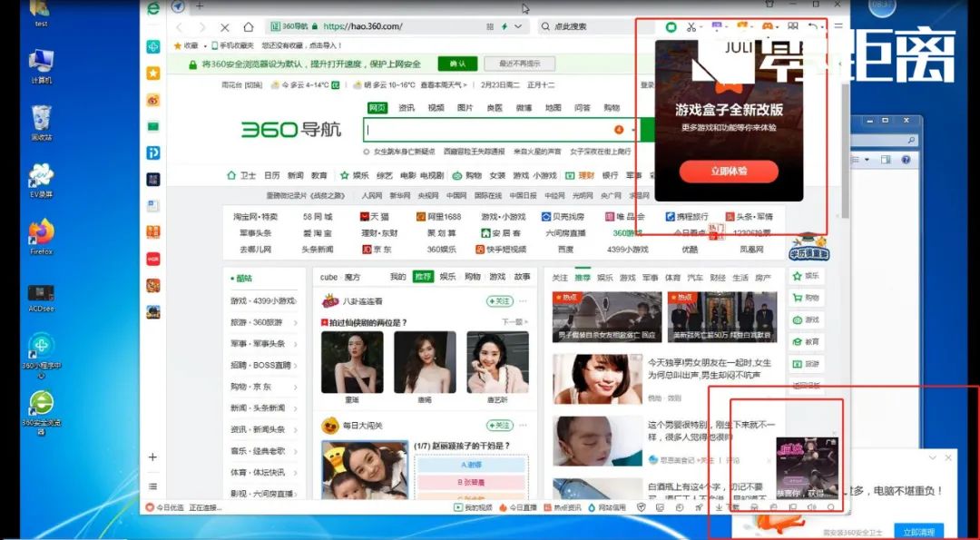Select the 视频 search tab
This screenshot has width=980, height=540.
pos(436,107)
